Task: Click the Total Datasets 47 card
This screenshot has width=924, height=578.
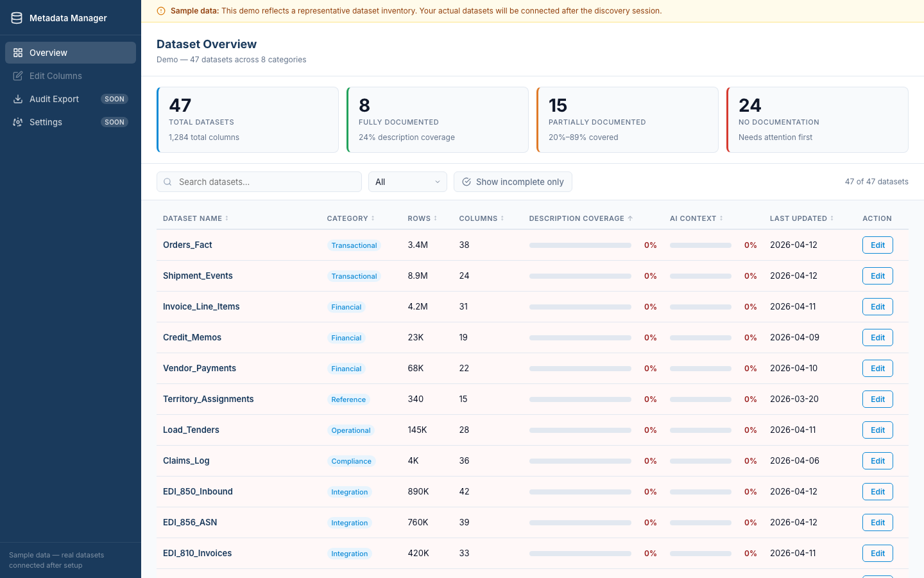Action: 248,119
